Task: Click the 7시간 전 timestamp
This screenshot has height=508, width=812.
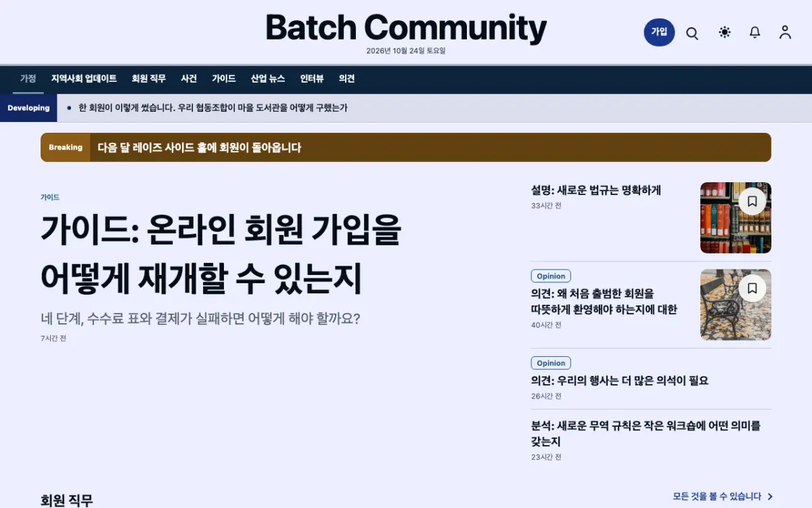Action: pos(53,338)
